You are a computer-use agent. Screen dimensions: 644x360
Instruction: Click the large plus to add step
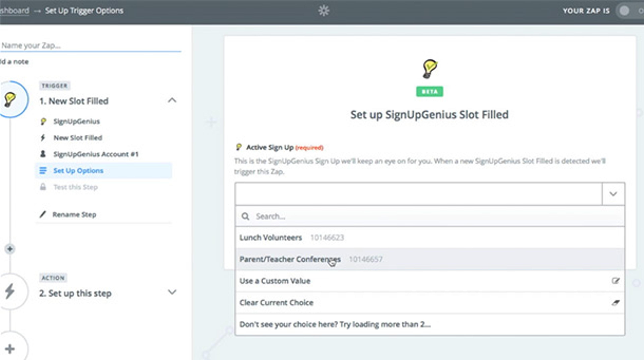pos(10,349)
